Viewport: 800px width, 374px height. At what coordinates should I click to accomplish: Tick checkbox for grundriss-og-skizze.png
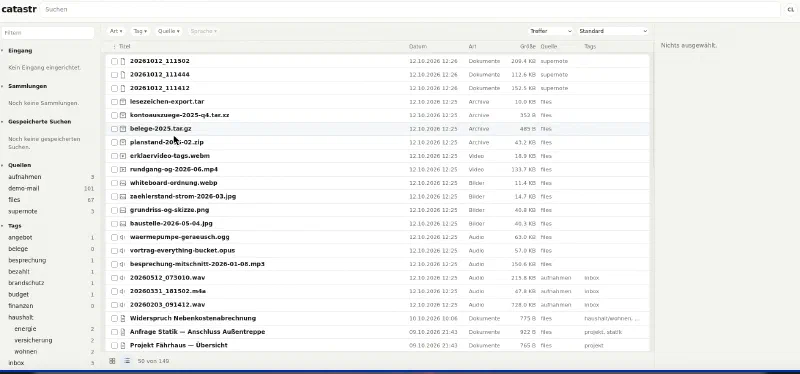point(114,210)
